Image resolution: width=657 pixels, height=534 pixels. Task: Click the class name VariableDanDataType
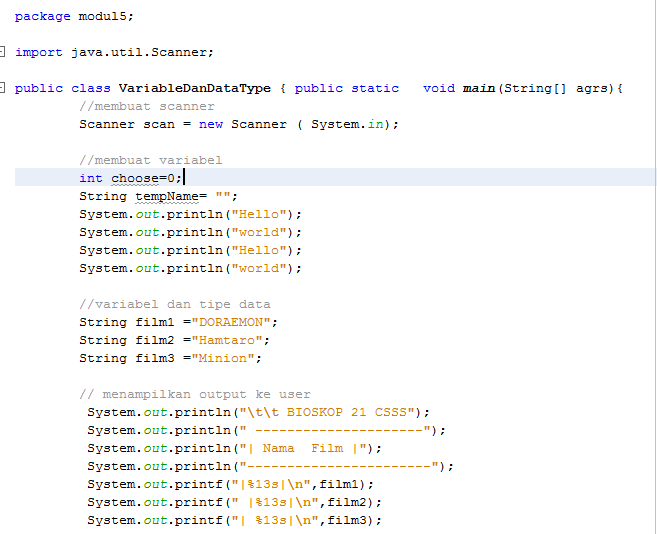click(x=194, y=88)
